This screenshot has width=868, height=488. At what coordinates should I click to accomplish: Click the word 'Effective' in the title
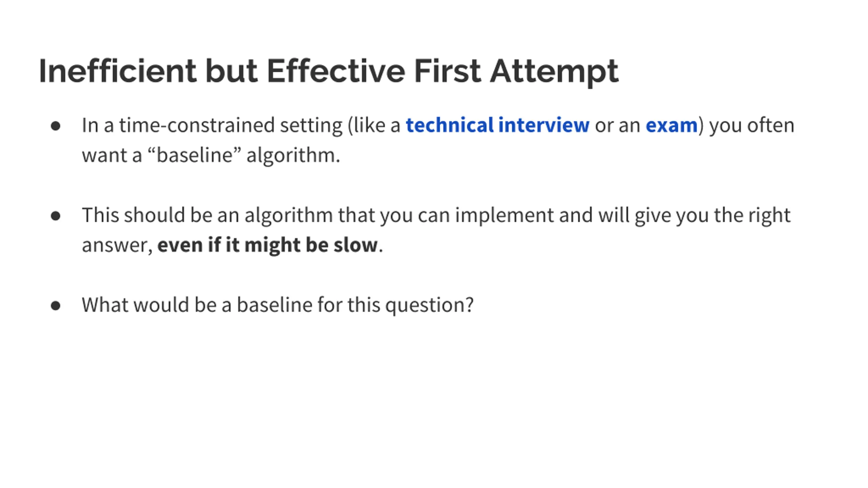[x=336, y=71]
